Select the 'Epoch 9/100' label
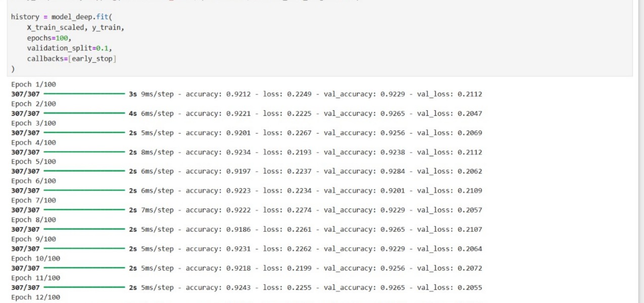The height and width of the screenshot is (303, 644). pyautogui.click(x=33, y=239)
